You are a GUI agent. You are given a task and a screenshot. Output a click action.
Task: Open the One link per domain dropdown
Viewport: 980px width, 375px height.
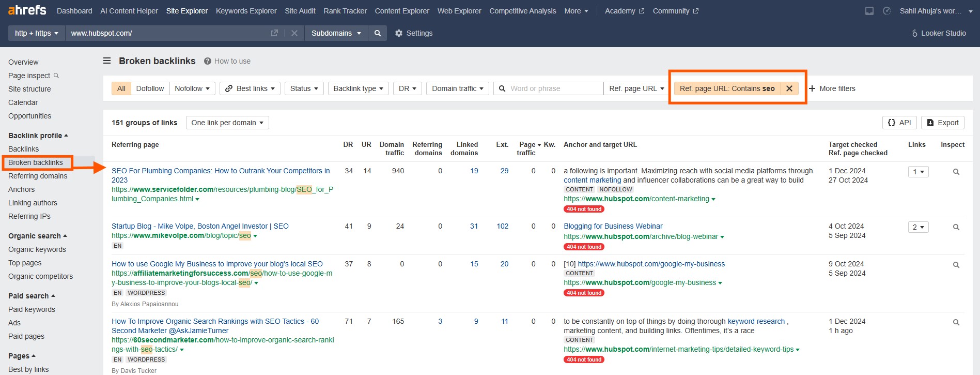click(x=227, y=123)
